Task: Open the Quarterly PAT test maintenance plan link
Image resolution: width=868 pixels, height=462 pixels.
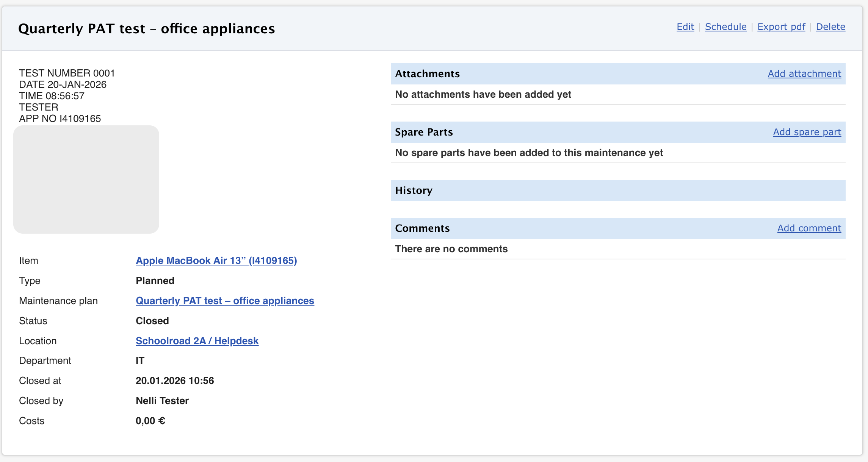Action: tap(225, 301)
